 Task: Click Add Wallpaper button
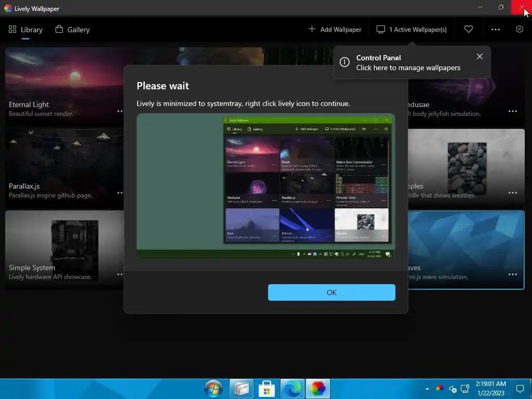(x=335, y=30)
